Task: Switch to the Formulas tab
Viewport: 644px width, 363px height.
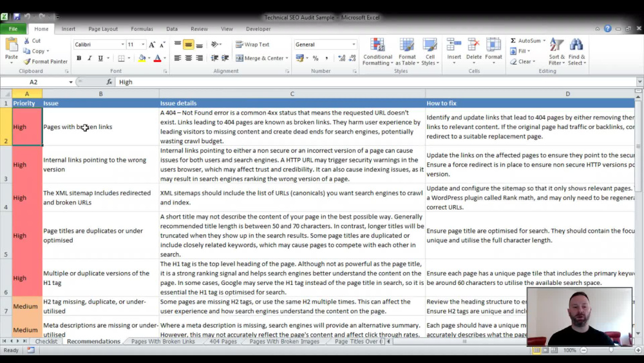Action: 142,29
